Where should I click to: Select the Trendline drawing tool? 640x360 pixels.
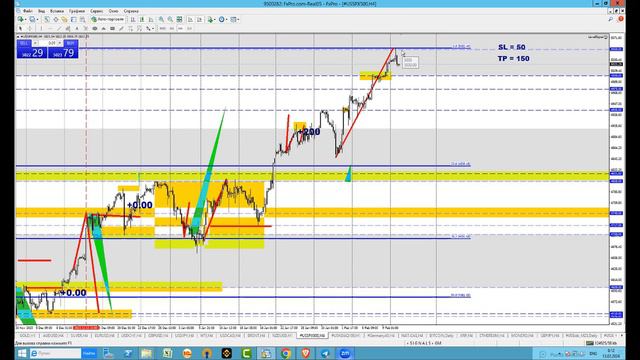(x=59, y=29)
